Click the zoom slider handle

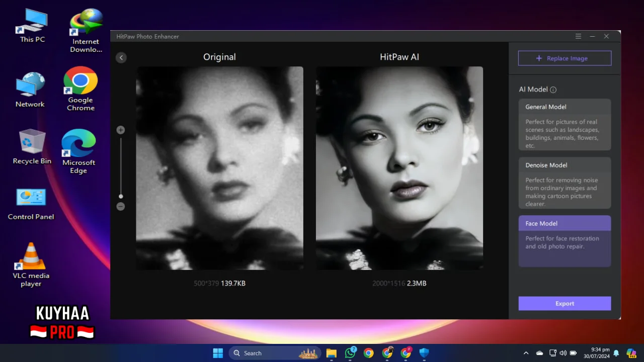point(121,197)
